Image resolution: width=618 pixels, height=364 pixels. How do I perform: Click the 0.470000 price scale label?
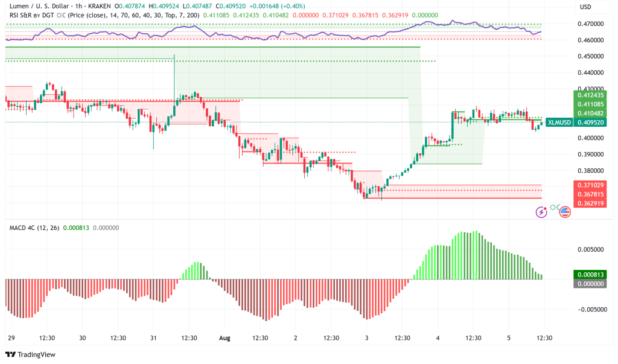coord(590,24)
